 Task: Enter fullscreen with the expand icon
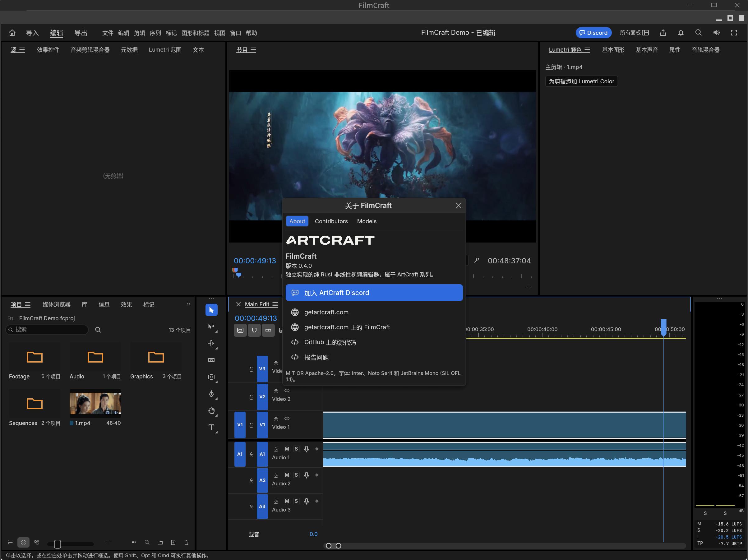tap(734, 33)
